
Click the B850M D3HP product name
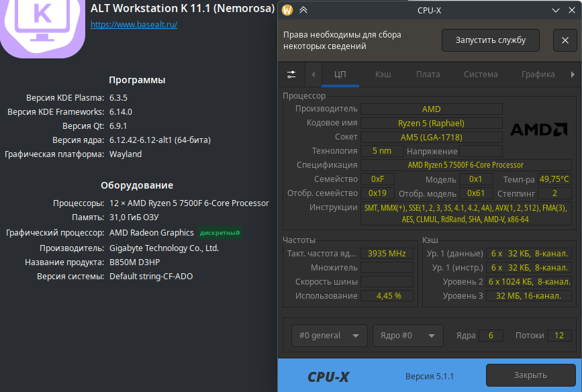(134, 262)
